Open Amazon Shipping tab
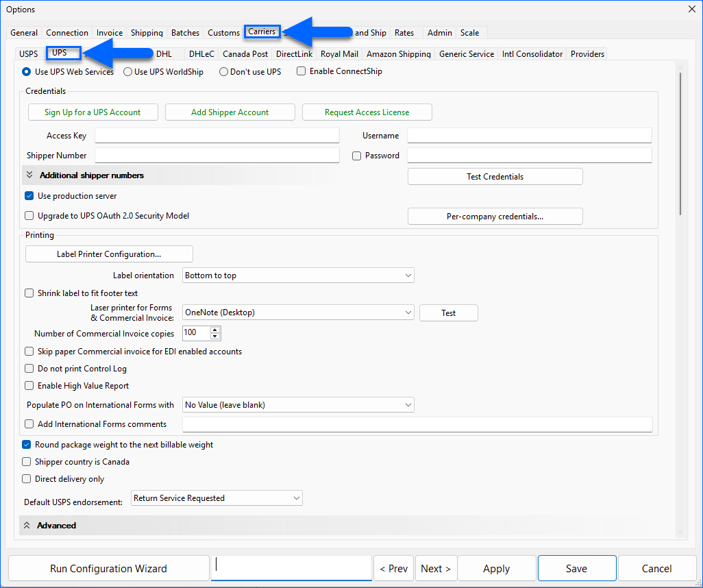Image resolution: width=703 pixels, height=588 pixels. pyautogui.click(x=399, y=54)
